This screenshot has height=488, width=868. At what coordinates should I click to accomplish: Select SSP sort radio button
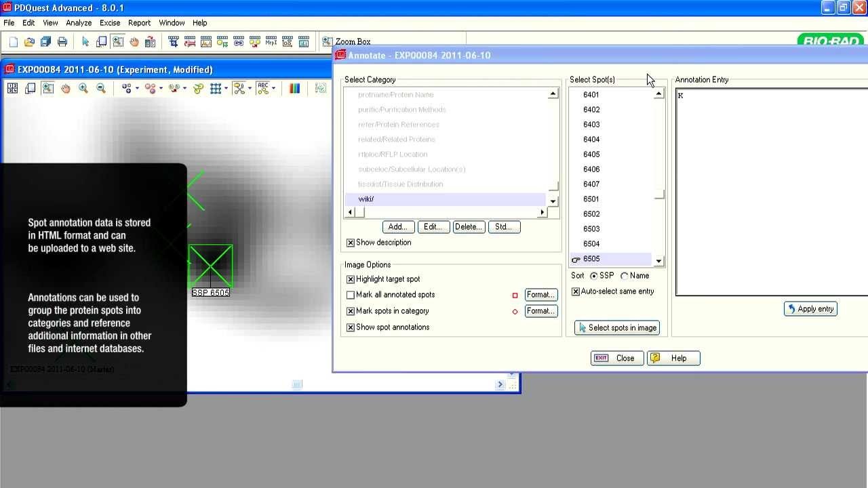(x=594, y=276)
